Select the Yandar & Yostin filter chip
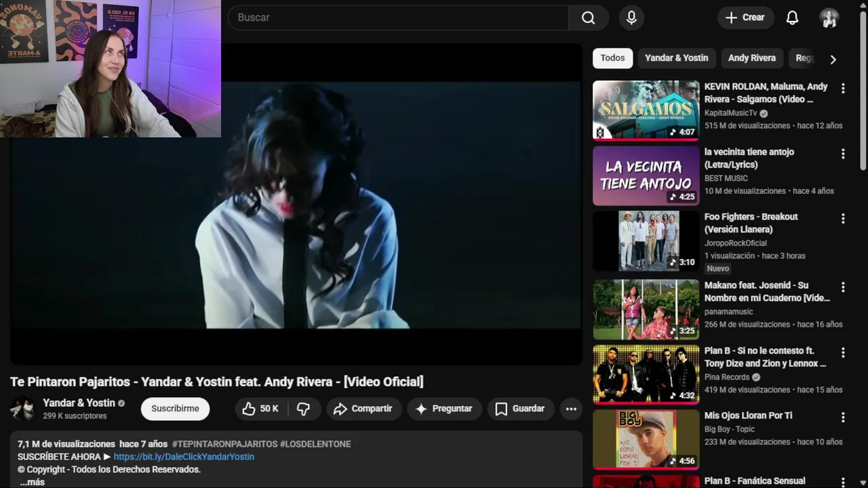This screenshot has width=868, height=488. [x=676, y=58]
